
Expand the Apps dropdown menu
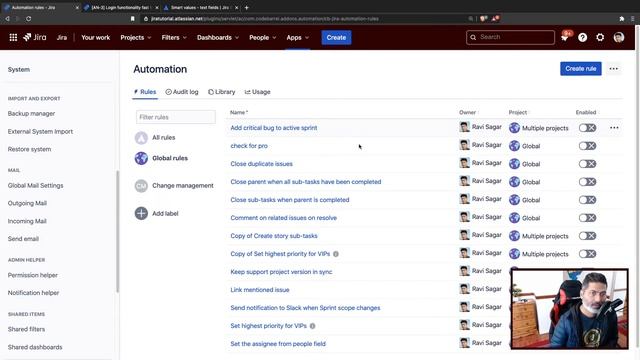298,38
